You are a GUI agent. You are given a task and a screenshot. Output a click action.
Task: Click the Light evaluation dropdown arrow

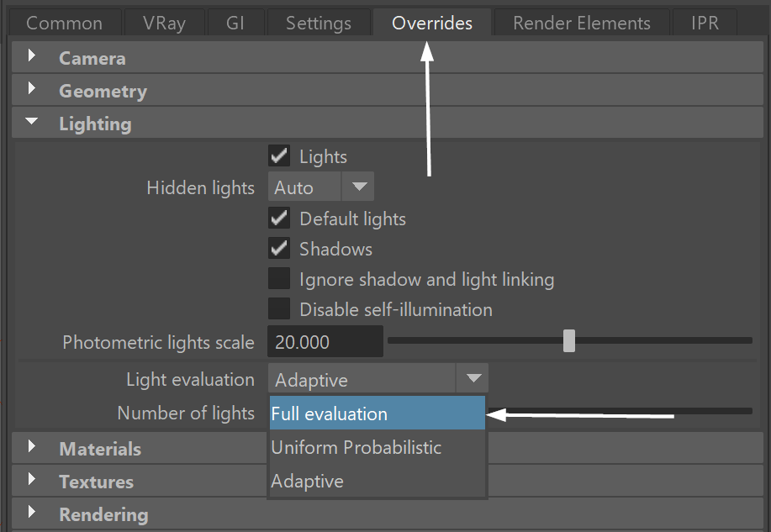[473, 378]
